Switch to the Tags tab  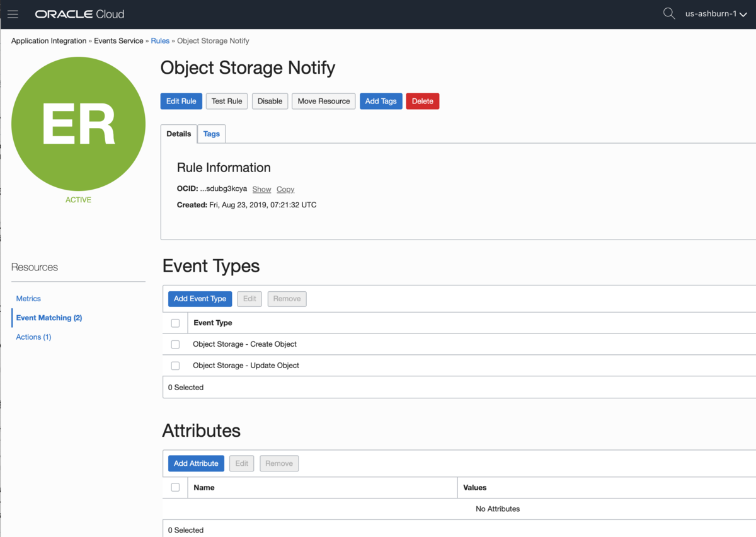click(x=212, y=134)
